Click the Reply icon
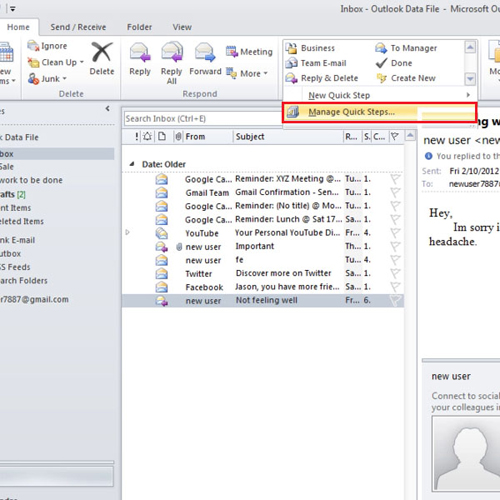The height and width of the screenshot is (500, 500). click(x=140, y=52)
